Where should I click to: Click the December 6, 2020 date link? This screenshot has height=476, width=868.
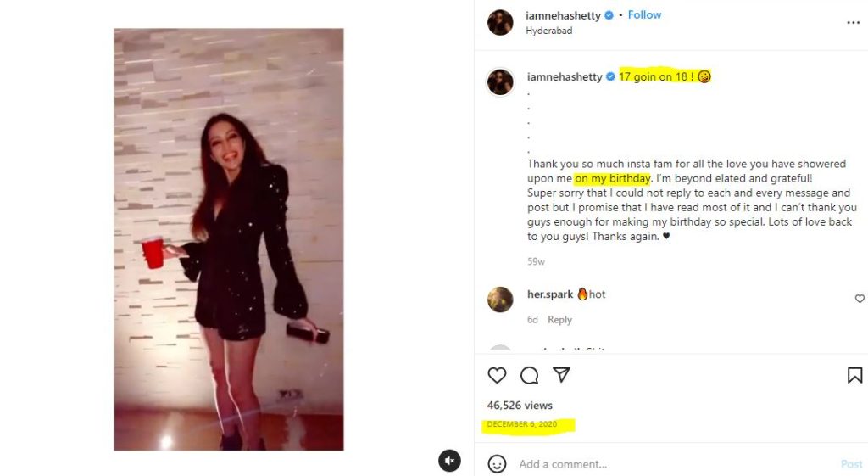[x=522, y=424]
